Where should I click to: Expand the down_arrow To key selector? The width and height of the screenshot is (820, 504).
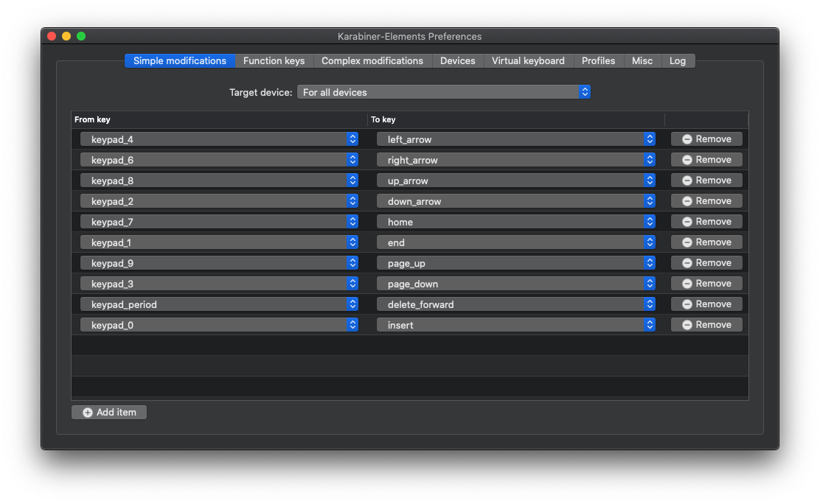pyautogui.click(x=515, y=201)
